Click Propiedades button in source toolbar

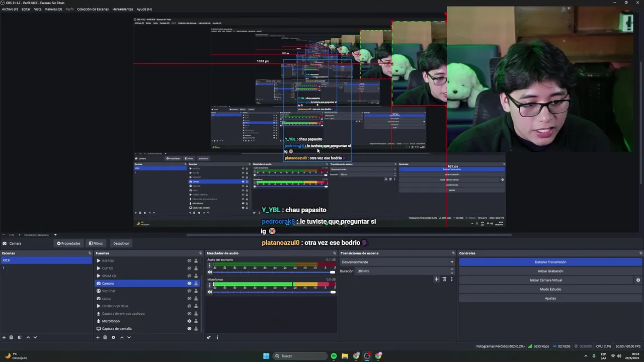click(68, 243)
